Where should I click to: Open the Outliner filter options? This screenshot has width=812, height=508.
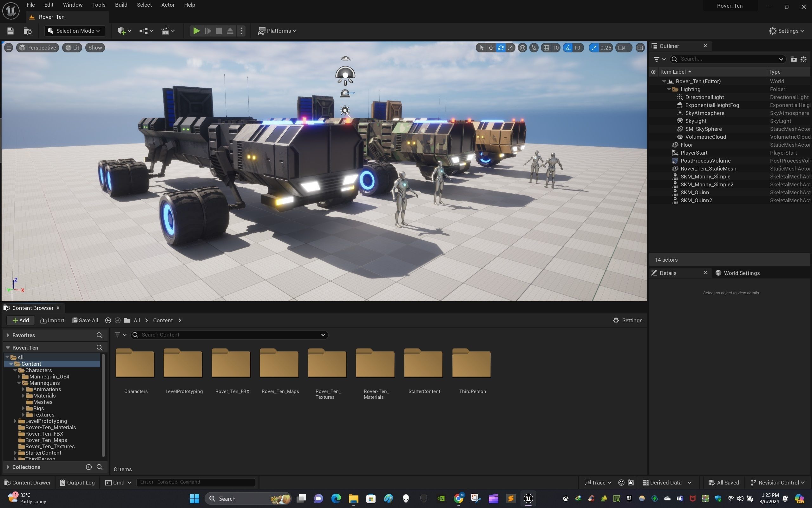(659, 59)
